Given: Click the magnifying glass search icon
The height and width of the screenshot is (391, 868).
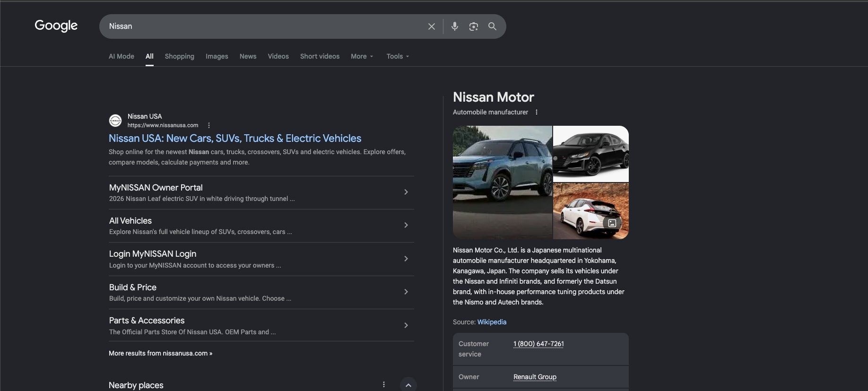Looking at the screenshot, I should (492, 26).
